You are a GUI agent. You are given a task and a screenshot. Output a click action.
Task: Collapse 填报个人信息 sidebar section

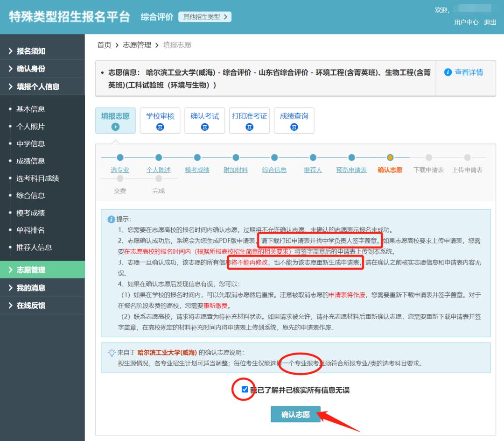pos(42,86)
